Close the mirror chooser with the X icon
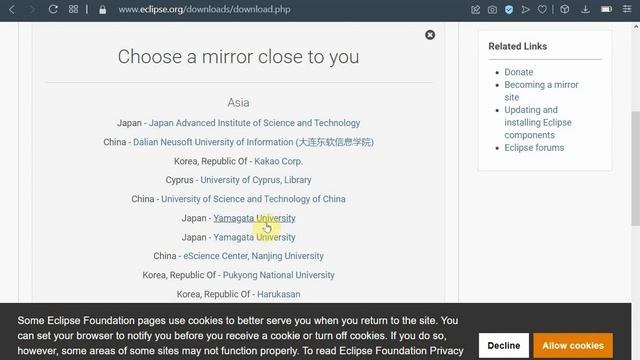640x360 pixels. pyautogui.click(x=430, y=35)
